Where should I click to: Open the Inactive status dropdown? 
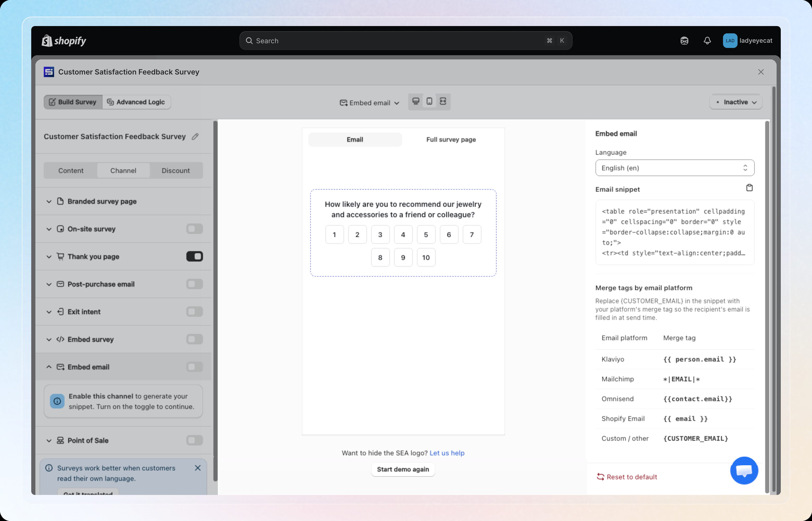click(736, 102)
